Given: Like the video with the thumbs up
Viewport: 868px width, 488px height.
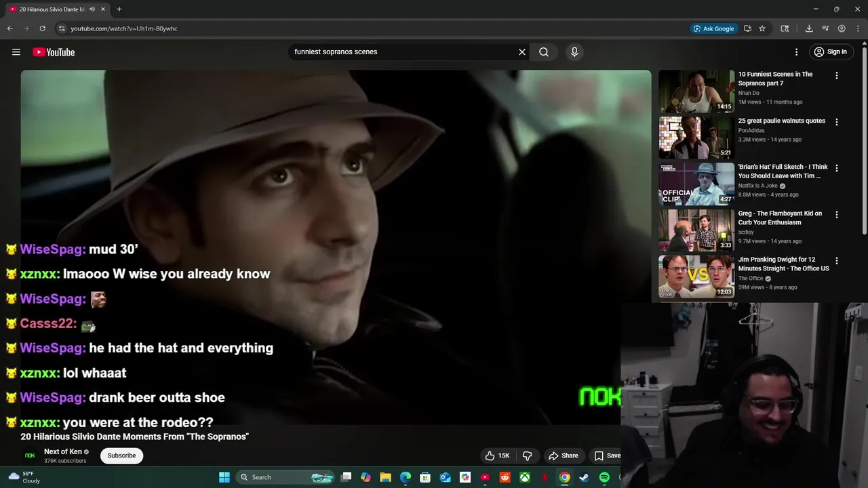Looking at the screenshot, I should pos(497,455).
